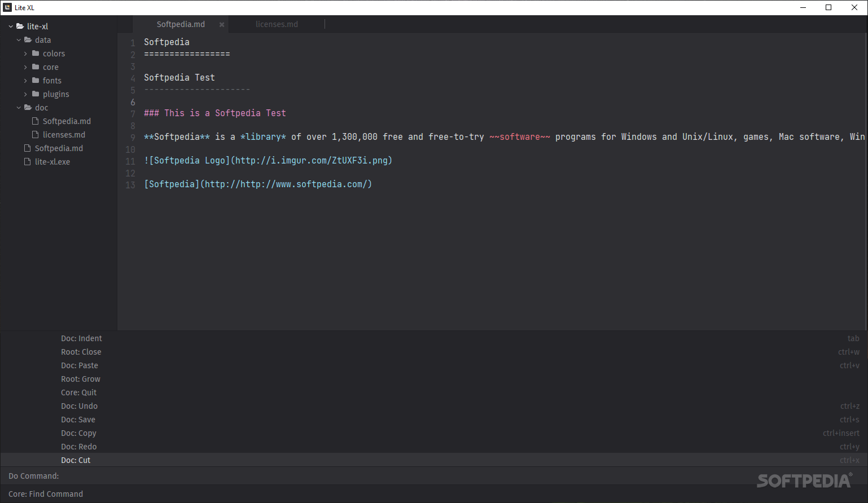The image size is (868, 503).
Task: Click the fonts folder icon
Action: click(x=36, y=81)
